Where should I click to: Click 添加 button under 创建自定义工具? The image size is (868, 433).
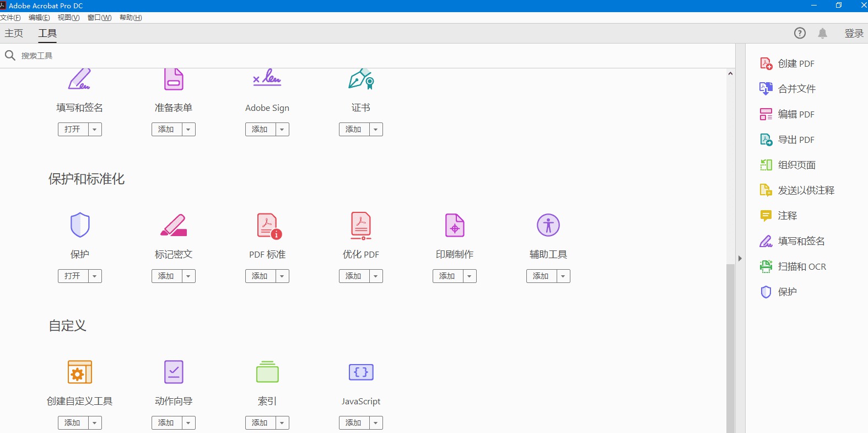pyautogui.click(x=73, y=423)
